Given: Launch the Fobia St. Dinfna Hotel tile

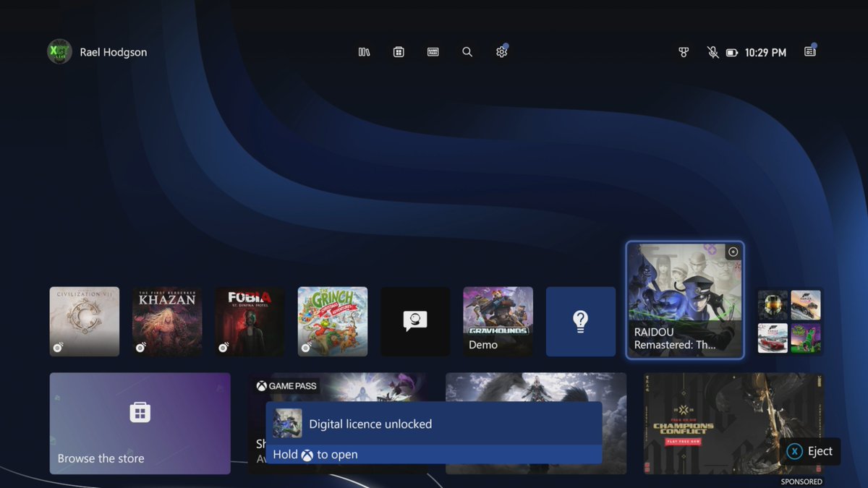Looking at the screenshot, I should [250, 322].
